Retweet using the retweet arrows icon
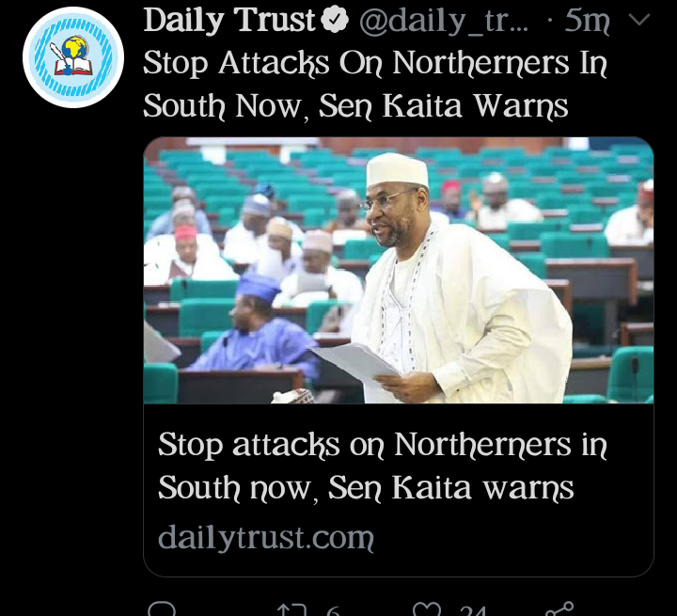The height and width of the screenshot is (616, 677). click(291, 610)
